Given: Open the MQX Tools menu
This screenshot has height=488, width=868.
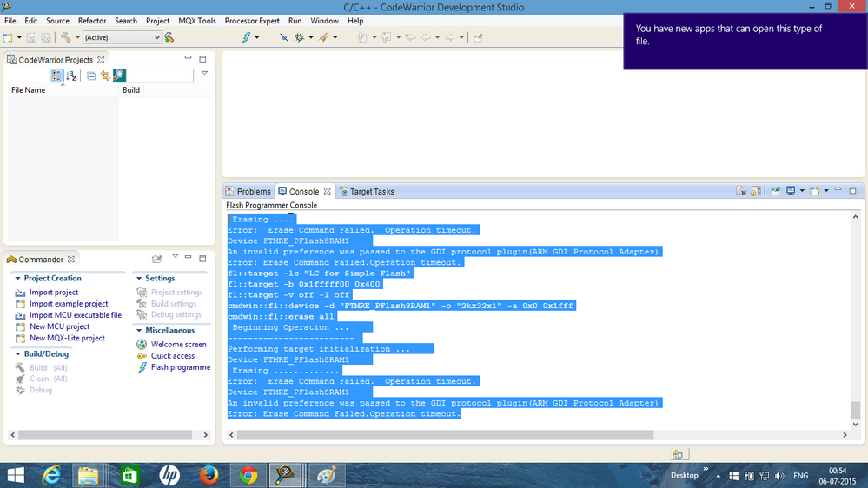Looking at the screenshot, I should [197, 21].
